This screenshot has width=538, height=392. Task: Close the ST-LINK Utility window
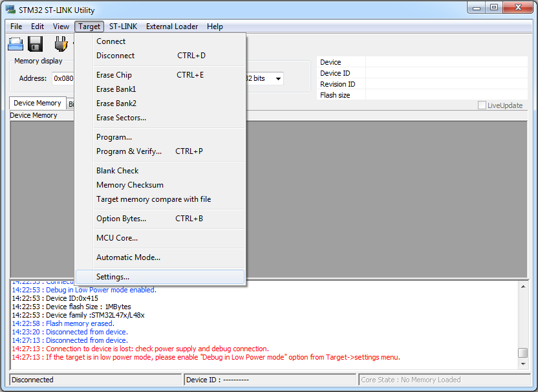click(518, 8)
